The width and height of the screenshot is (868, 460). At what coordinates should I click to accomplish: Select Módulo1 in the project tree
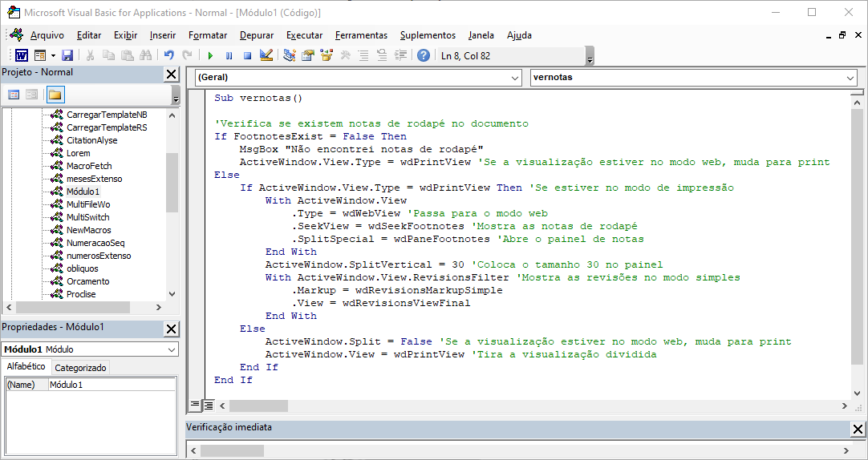tap(83, 192)
